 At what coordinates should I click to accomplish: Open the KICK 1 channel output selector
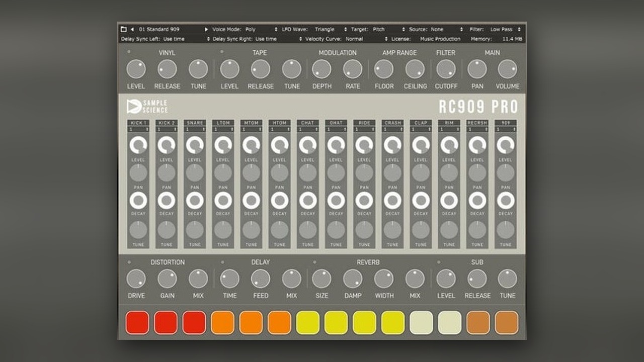point(138,129)
